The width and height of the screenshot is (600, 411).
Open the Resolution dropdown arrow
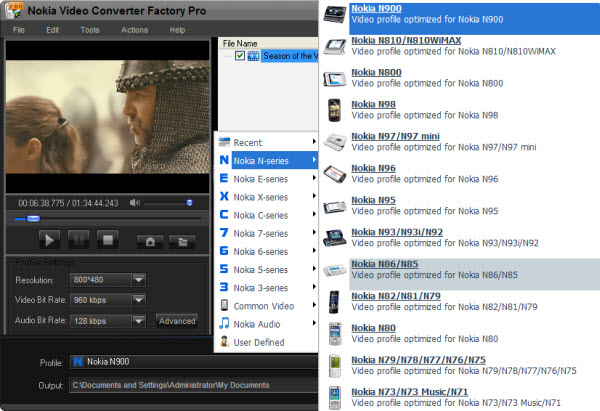[139, 280]
